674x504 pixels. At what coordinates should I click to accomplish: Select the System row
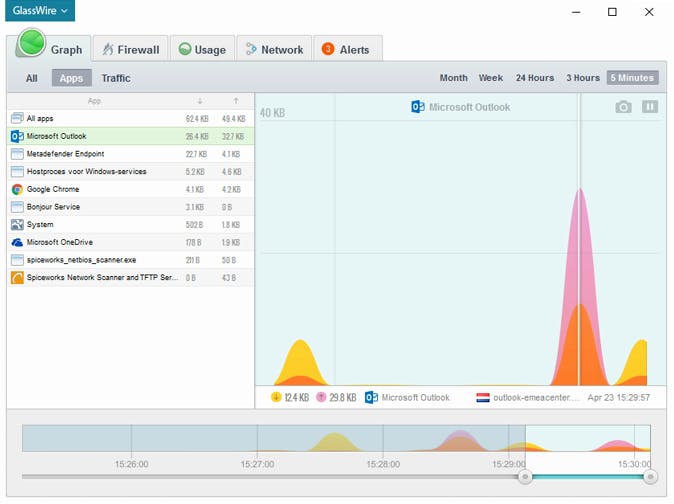[x=131, y=224]
